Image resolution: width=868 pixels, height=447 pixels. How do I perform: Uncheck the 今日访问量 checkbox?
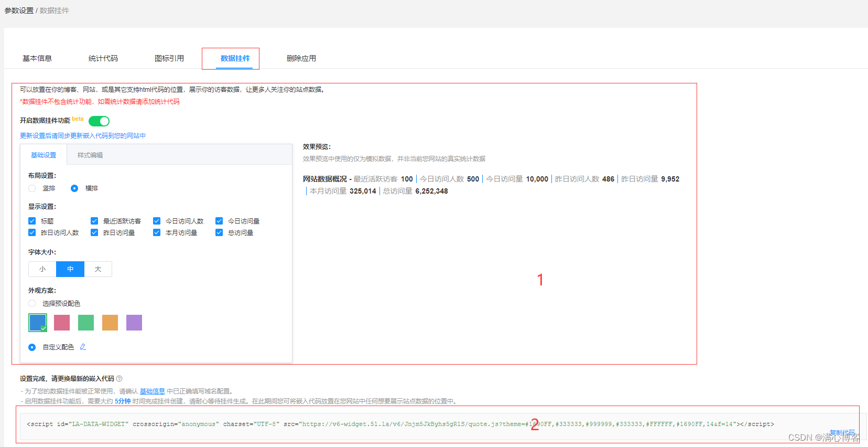(x=219, y=221)
